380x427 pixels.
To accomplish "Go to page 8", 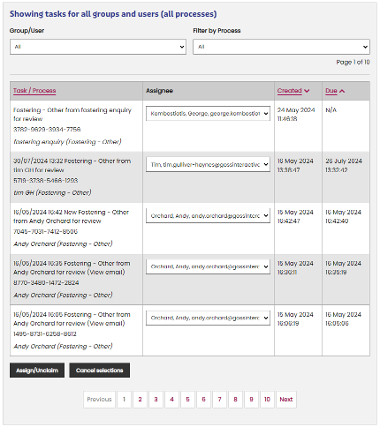I will (x=235, y=399).
